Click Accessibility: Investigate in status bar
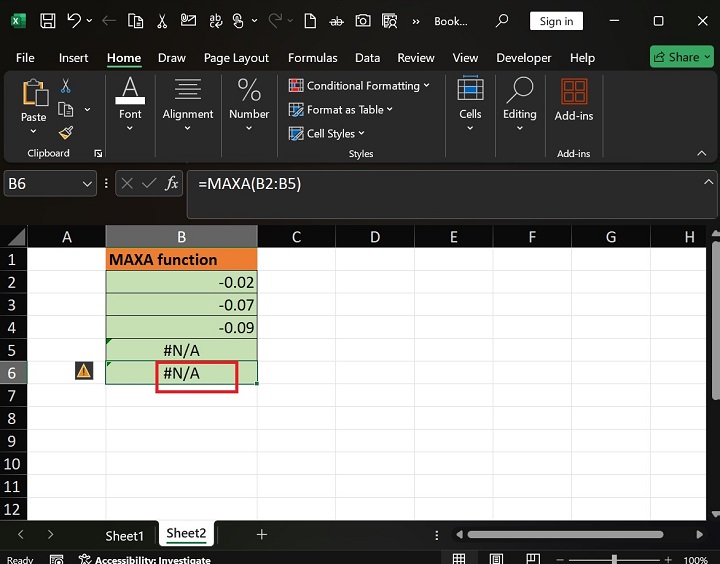 [145, 559]
